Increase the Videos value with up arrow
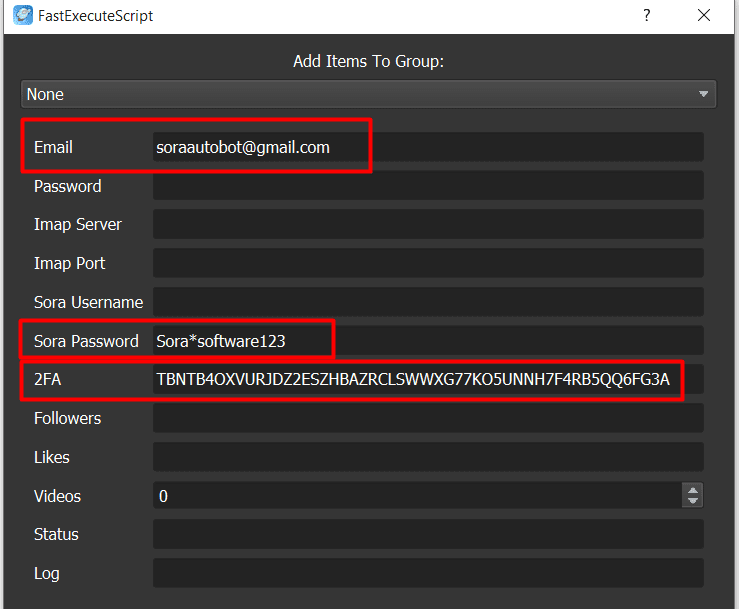The height and width of the screenshot is (609, 739). 692,490
